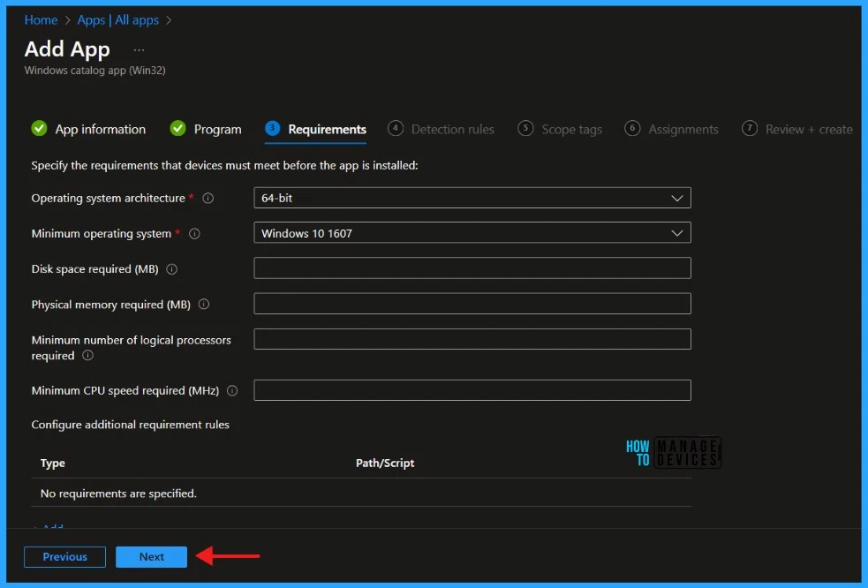
Task: Navigate to Apps | All apps breadcrumb
Action: coord(118,20)
